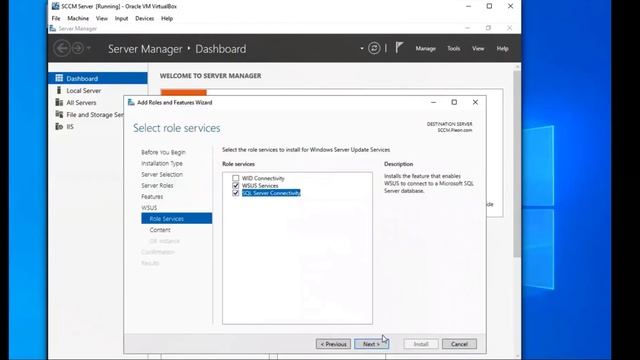This screenshot has width=640, height=360.
Task: Open Dashboard in Server Manager sidebar
Action: pyautogui.click(x=98, y=78)
